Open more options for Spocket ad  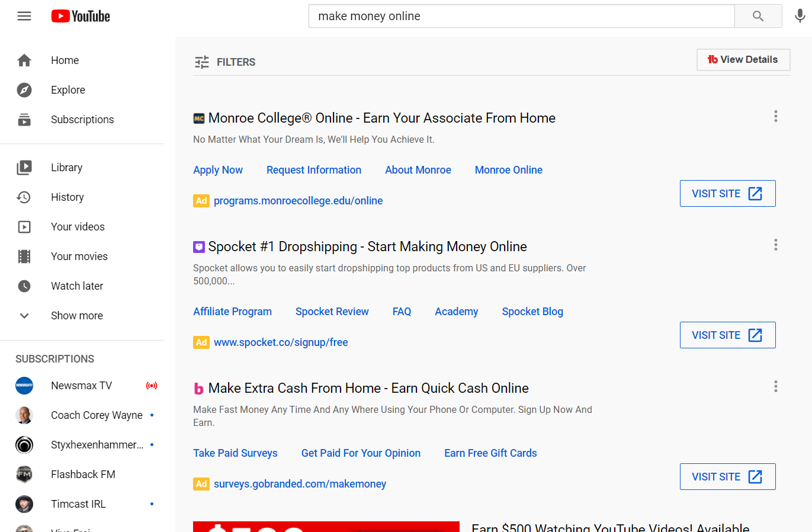pyautogui.click(x=775, y=245)
